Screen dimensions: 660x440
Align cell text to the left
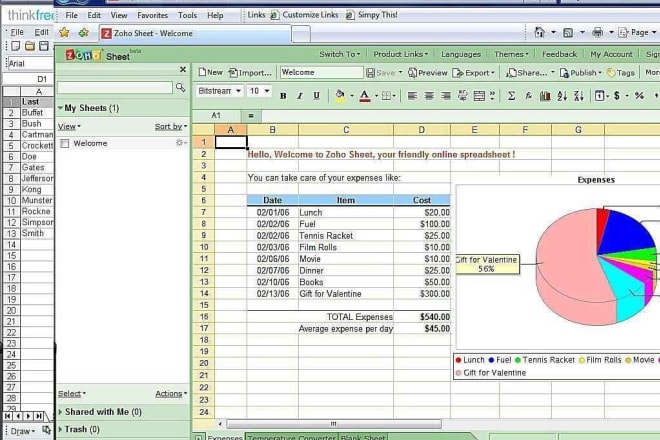(412, 96)
